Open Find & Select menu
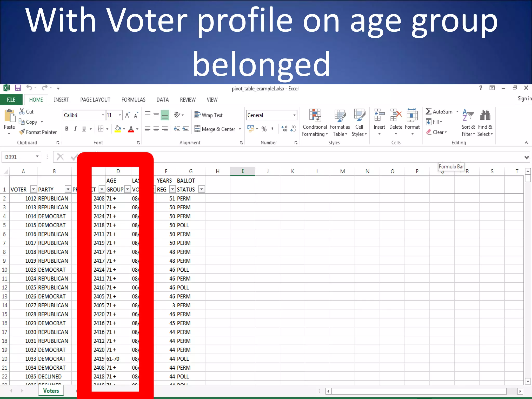532x399 pixels. [x=485, y=123]
